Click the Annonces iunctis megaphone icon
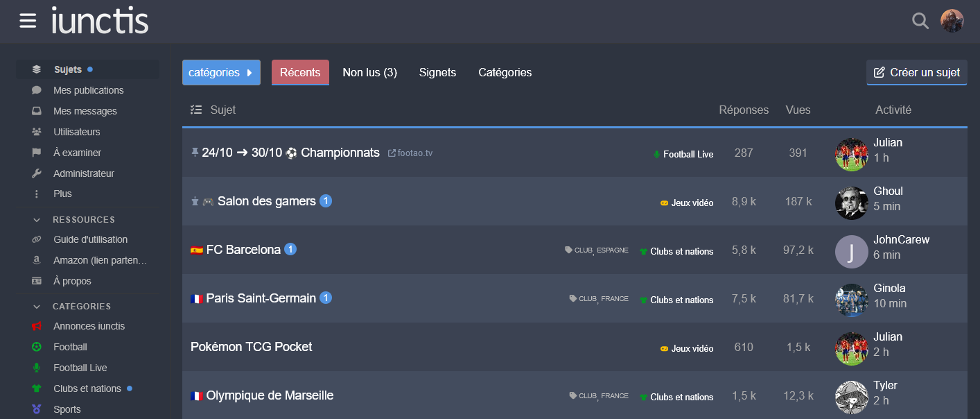 (x=37, y=326)
